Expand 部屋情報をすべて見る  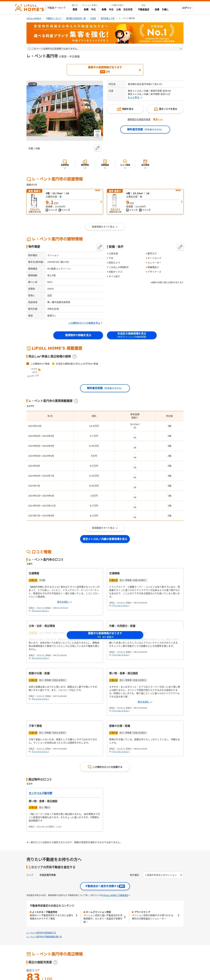(105, 227)
